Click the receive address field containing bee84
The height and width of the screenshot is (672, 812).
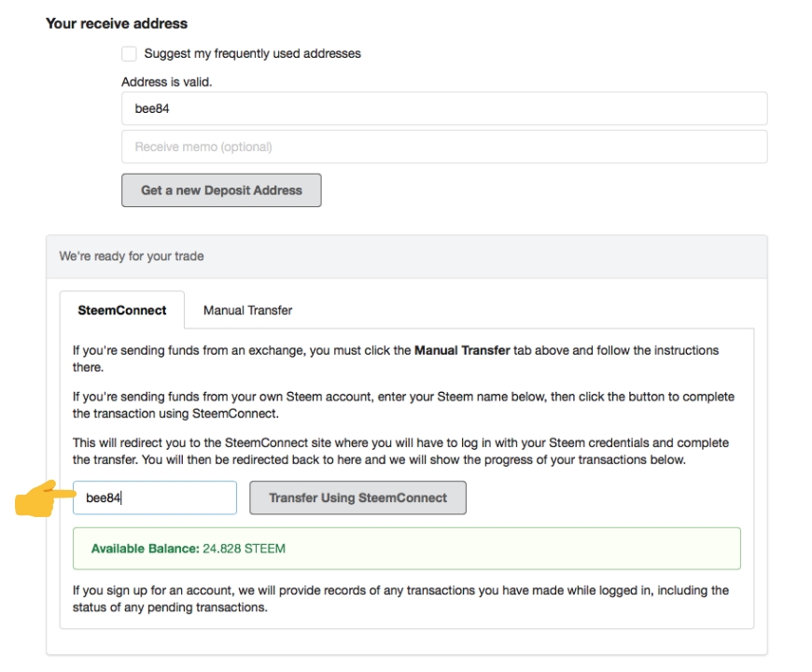coord(444,108)
